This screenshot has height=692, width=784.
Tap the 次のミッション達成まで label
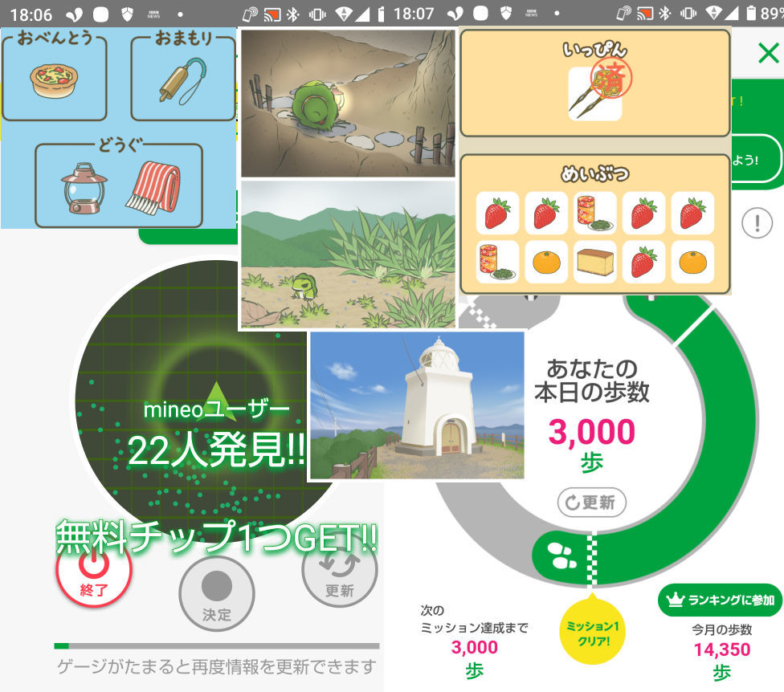coord(474,619)
